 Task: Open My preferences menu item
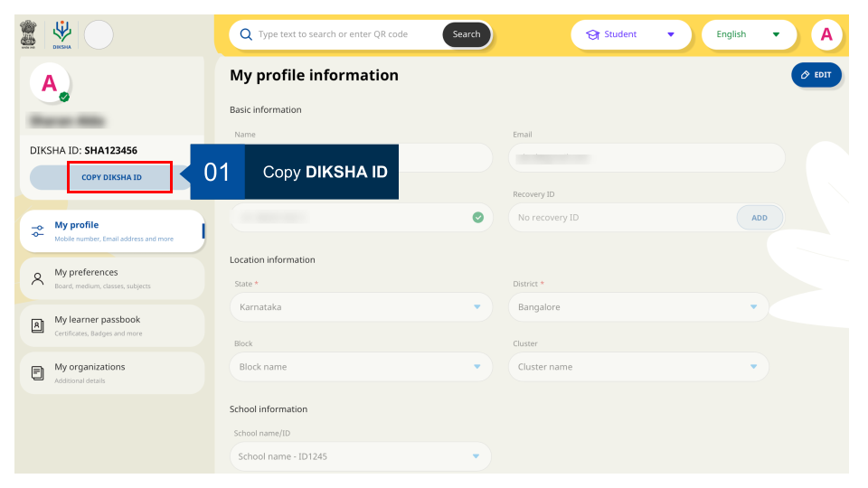(x=112, y=278)
